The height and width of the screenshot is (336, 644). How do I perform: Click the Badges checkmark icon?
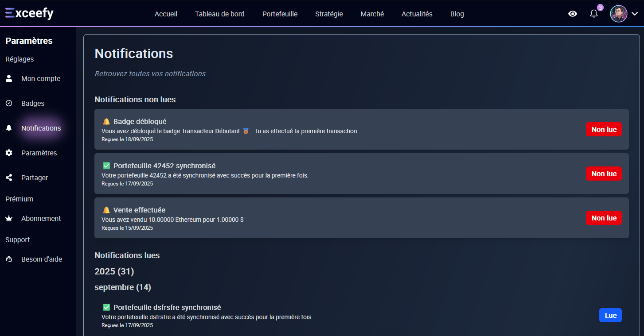(x=9, y=104)
